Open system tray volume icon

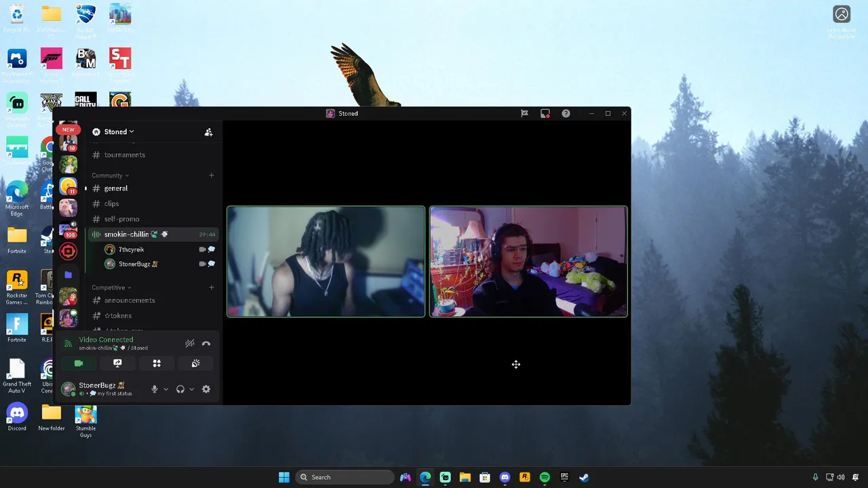click(841, 477)
